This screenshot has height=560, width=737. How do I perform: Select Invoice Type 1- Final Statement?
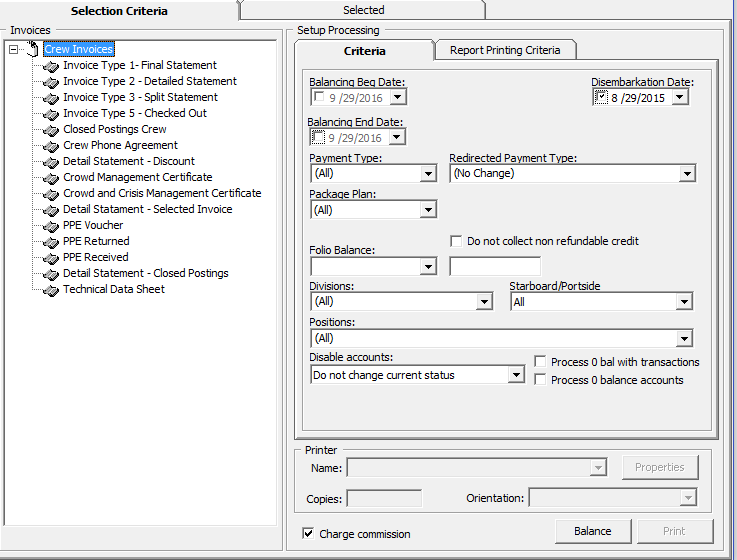coord(140,65)
